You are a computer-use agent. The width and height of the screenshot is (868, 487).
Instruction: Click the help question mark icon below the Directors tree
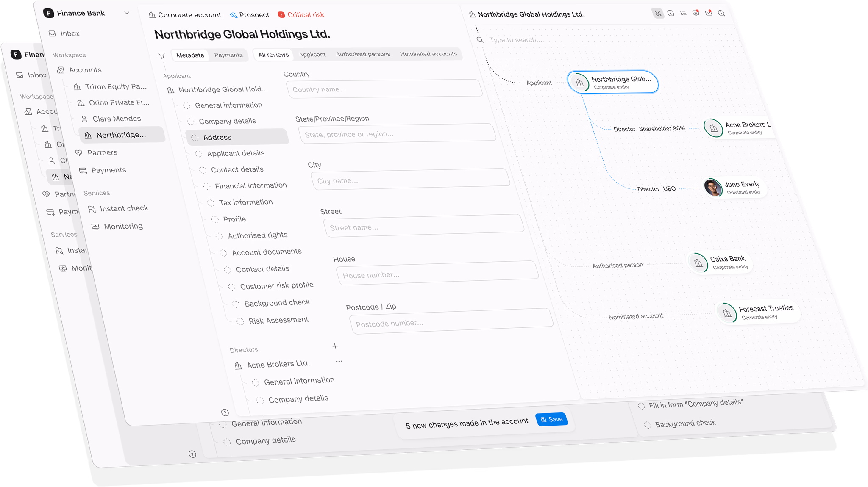point(225,412)
